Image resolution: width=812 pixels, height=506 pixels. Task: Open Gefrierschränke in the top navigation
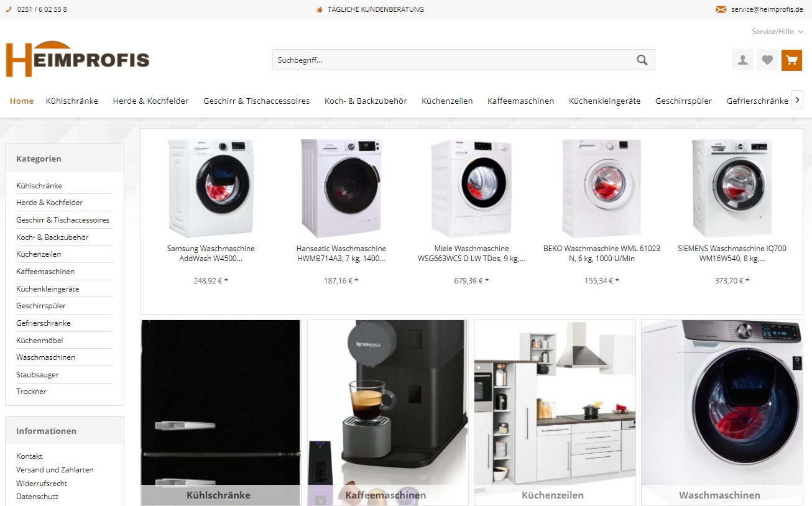click(757, 101)
